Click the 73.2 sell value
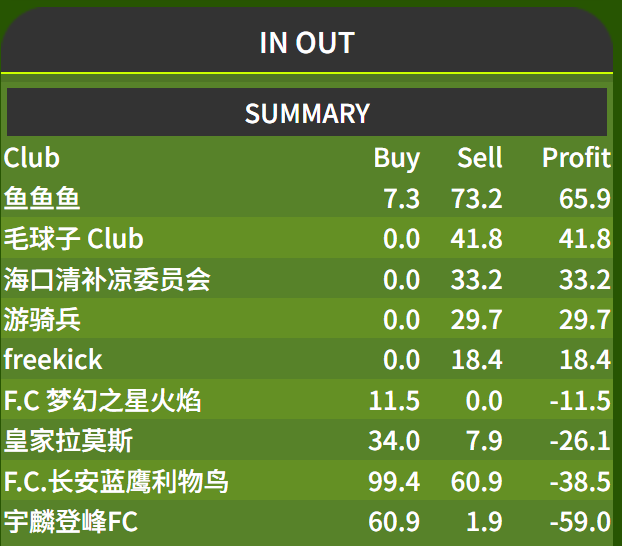The image size is (622, 546). click(476, 198)
